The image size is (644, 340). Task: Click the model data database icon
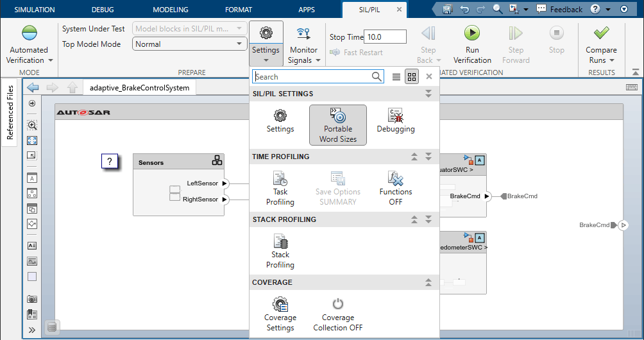[52, 327]
